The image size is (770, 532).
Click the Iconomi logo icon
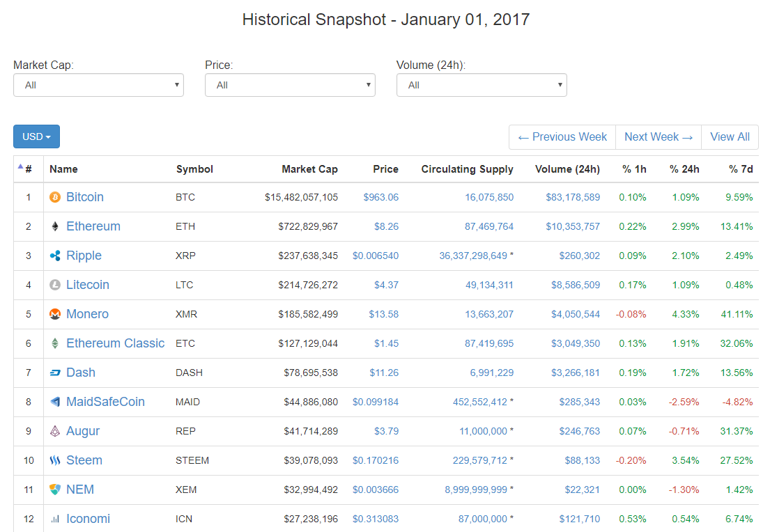coord(55,519)
